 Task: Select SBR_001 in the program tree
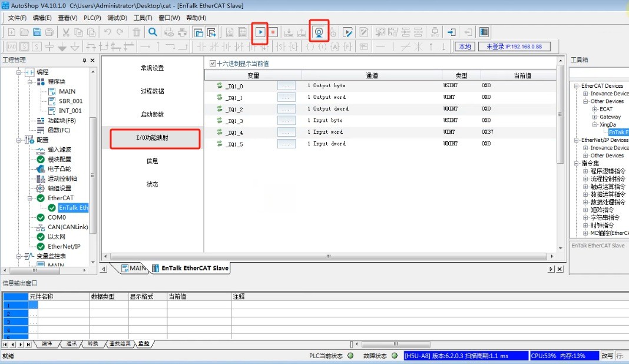(x=71, y=101)
